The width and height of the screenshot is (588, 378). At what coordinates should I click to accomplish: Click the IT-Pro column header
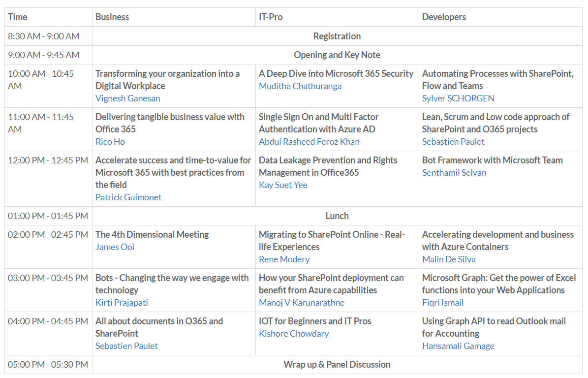(x=337, y=17)
